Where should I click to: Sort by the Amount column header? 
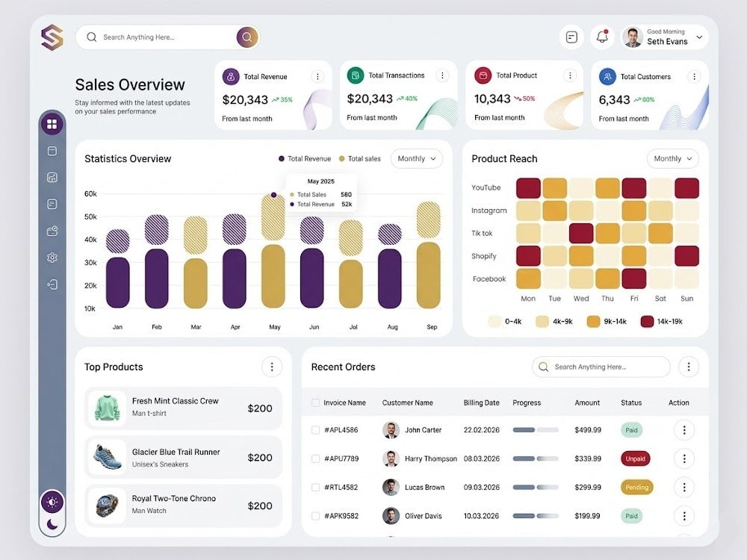[x=587, y=403]
